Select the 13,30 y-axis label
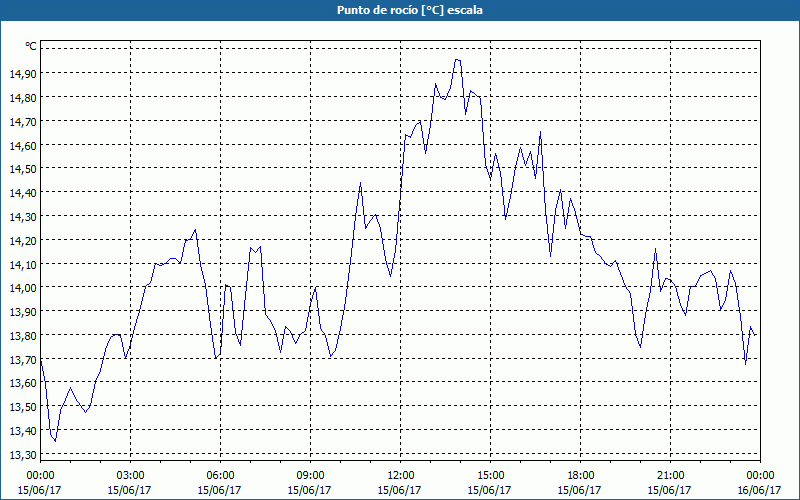800x500 pixels. coord(23,454)
